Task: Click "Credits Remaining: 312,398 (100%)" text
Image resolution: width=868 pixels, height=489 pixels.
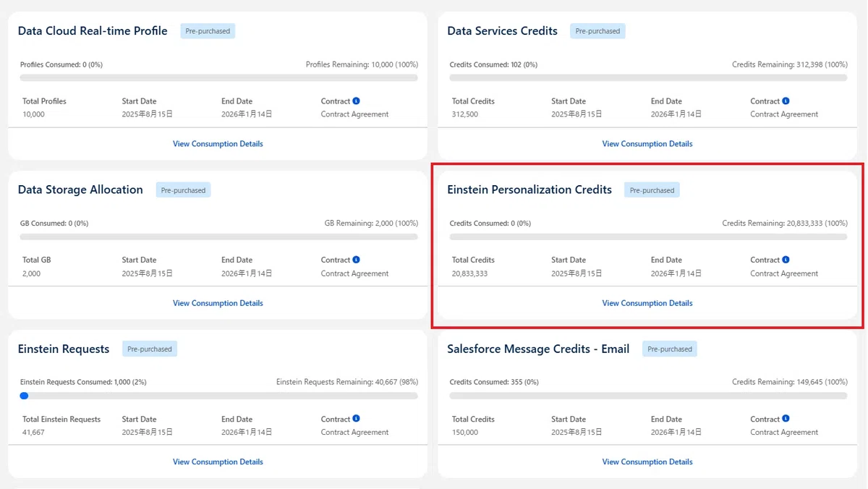Action: [x=790, y=64]
